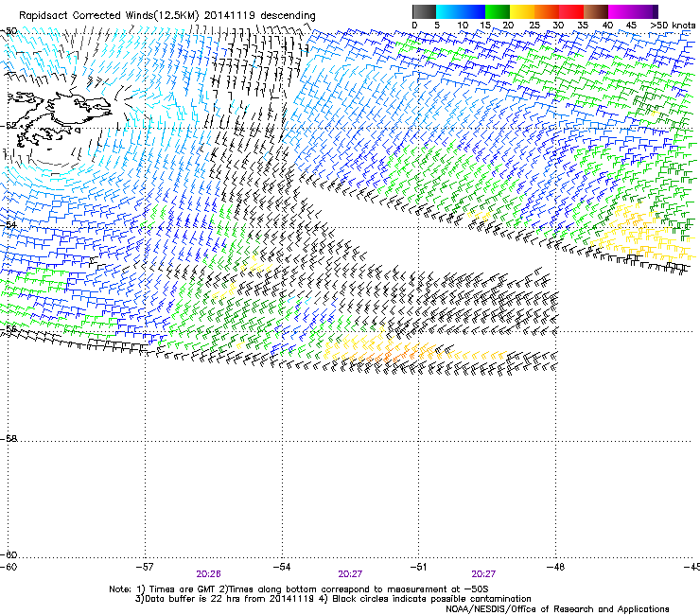Click the '-48' longitude axis label
Screen dimensions: 700x615
[x=555, y=567]
